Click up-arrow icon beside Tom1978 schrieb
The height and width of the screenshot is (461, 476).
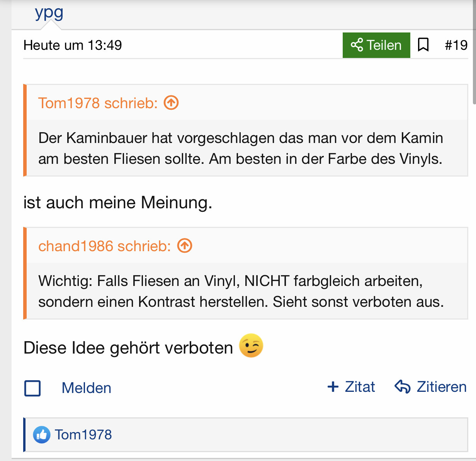click(x=171, y=103)
